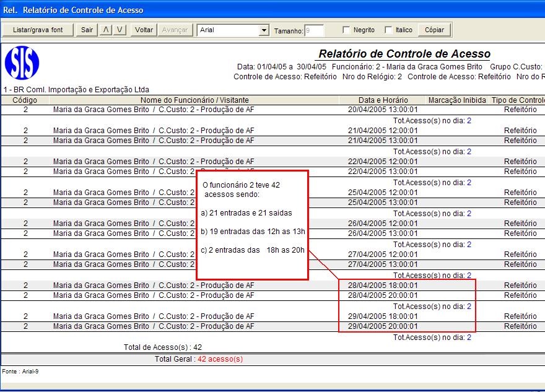Click the Sair button
545x392 pixels.
(x=87, y=30)
